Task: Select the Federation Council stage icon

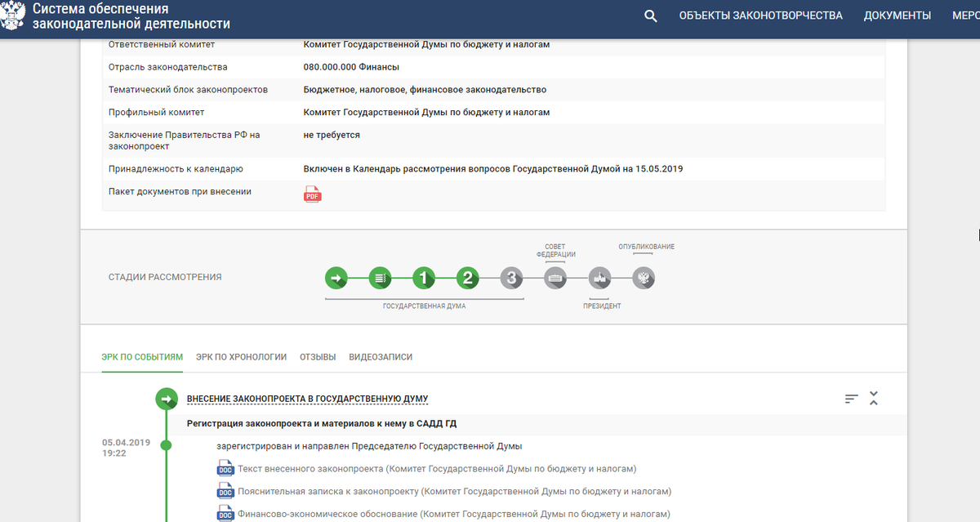Action: pyautogui.click(x=556, y=279)
